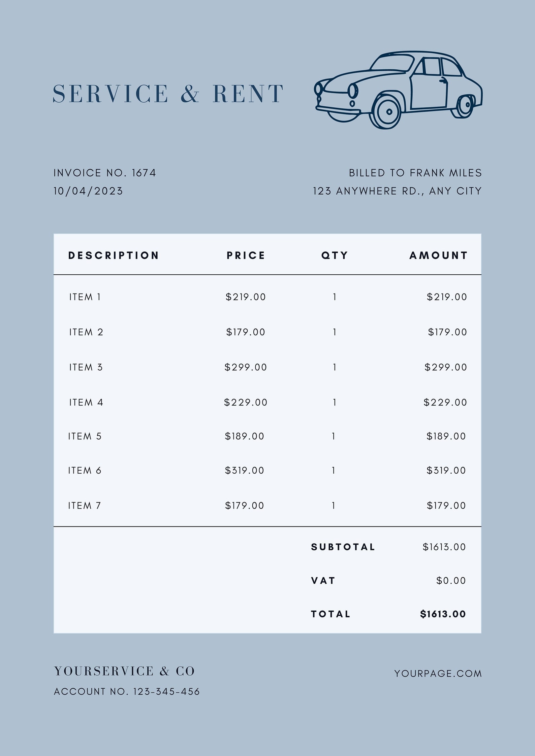Click the $319.00 amount for Item 6

coord(446,470)
